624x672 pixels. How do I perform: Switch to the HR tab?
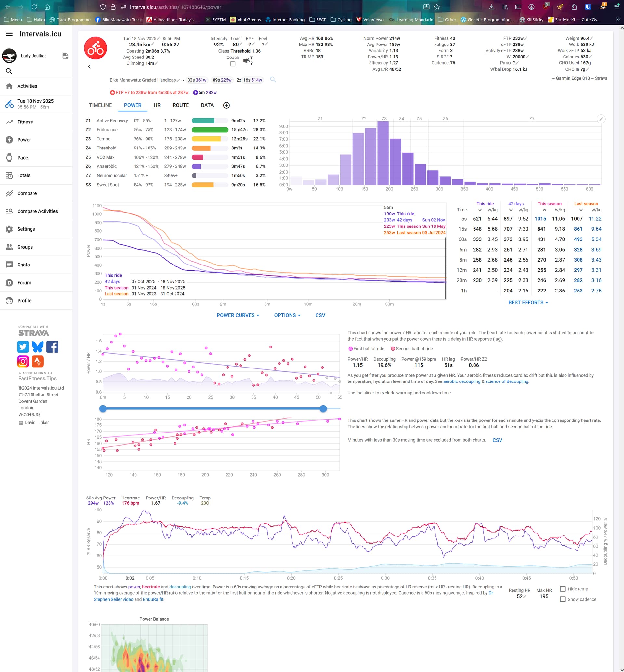pyautogui.click(x=157, y=105)
